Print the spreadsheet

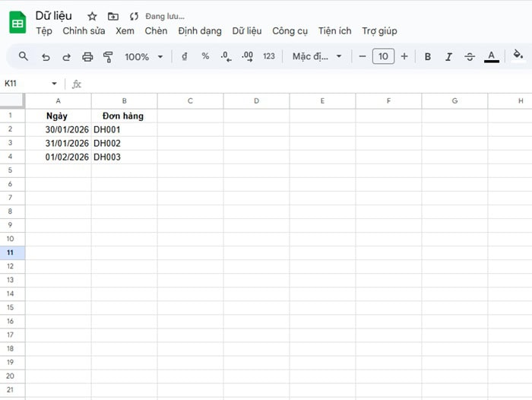(87, 56)
